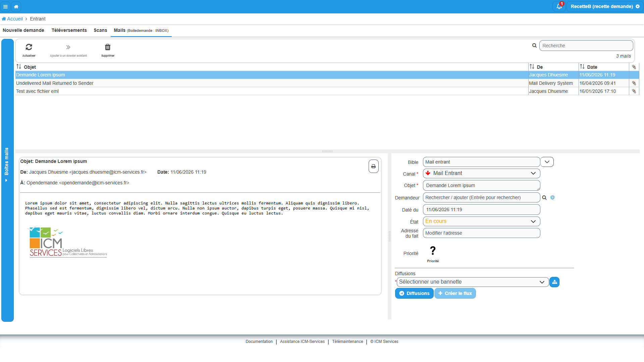Follow the Accueil breadcrumb link
The image size is (644, 362).
[12, 19]
